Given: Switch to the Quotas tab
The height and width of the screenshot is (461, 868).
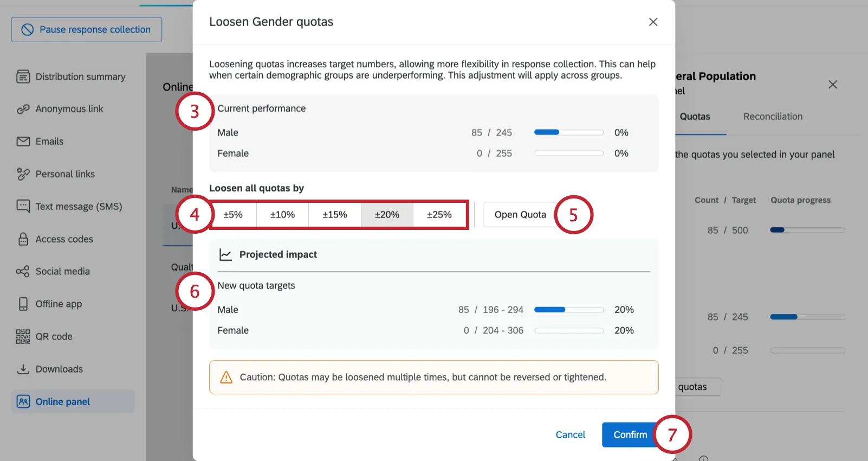Looking at the screenshot, I should point(696,117).
